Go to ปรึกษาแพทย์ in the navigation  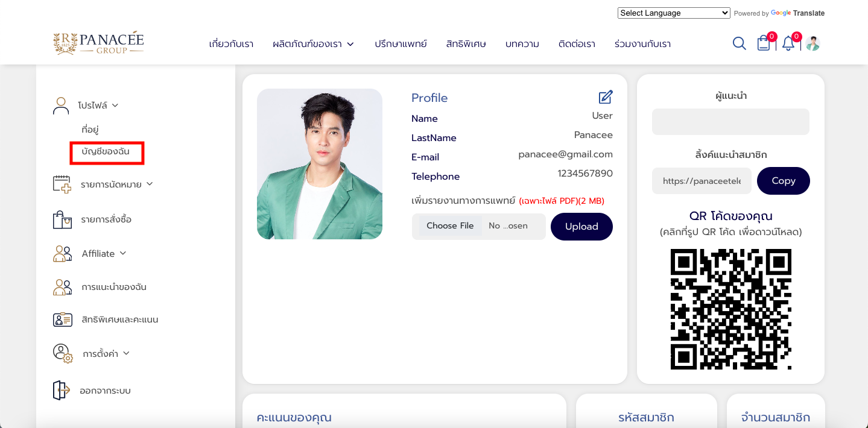pos(401,44)
